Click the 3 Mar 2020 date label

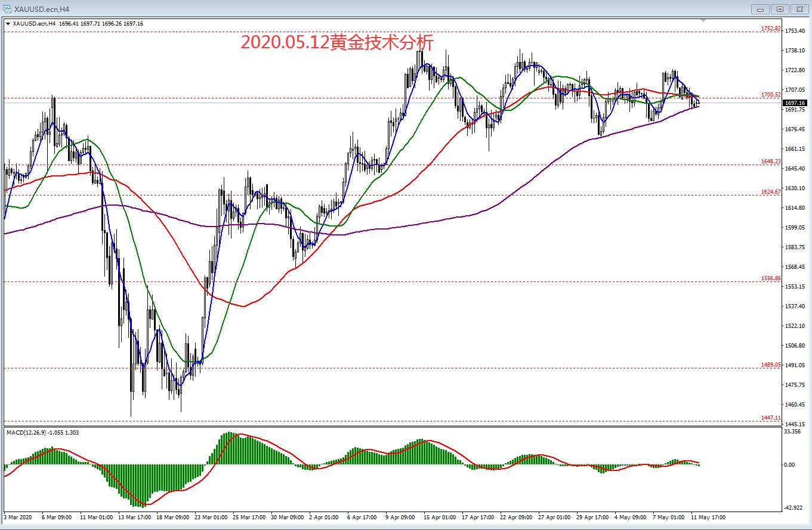click(x=18, y=517)
